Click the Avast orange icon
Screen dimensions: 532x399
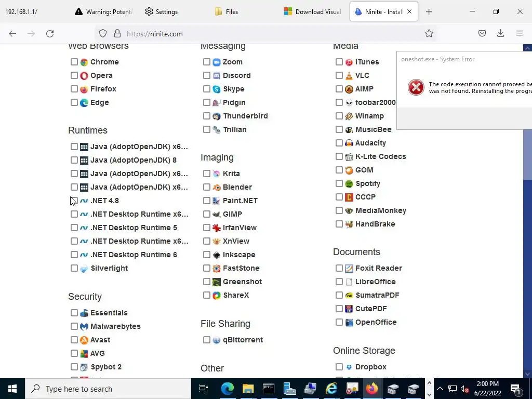[x=84, y=340]
